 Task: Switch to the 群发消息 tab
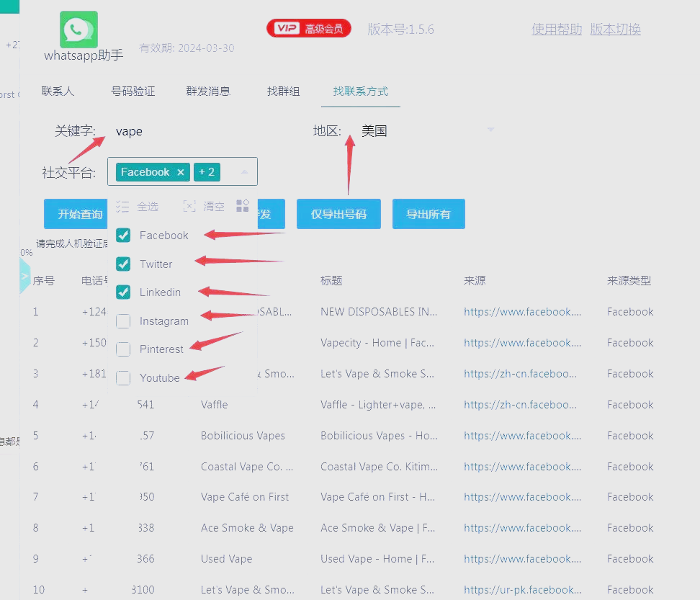click(208, 91)
